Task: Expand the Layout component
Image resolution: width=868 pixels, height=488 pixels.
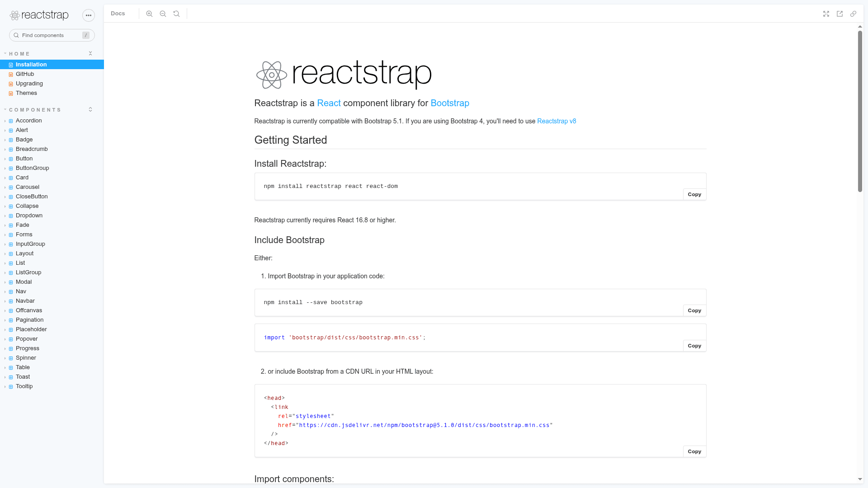Action: tap(52, 253)
